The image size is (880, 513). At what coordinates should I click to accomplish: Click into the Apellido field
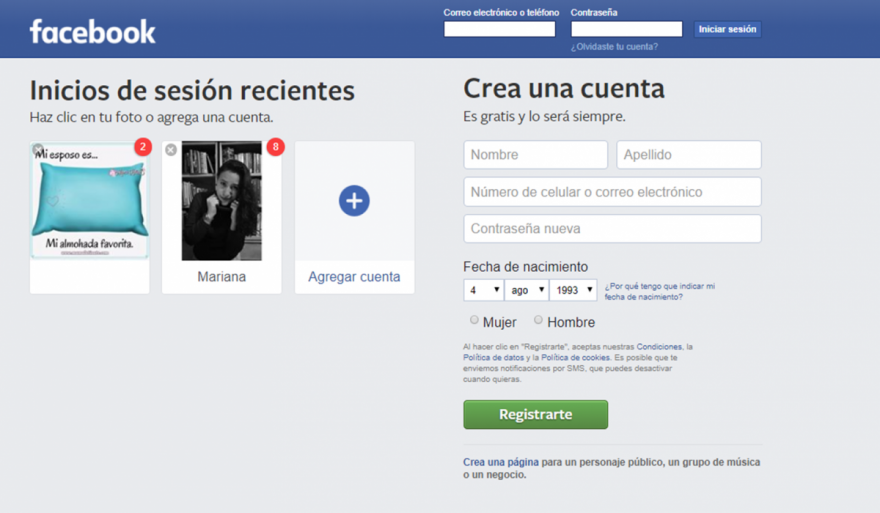click(689, 155)
